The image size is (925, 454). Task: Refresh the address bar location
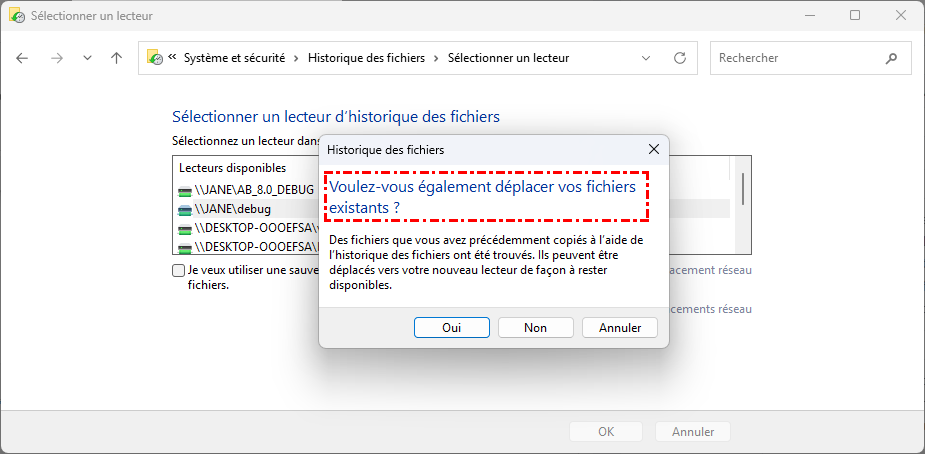tap(680, 58)
